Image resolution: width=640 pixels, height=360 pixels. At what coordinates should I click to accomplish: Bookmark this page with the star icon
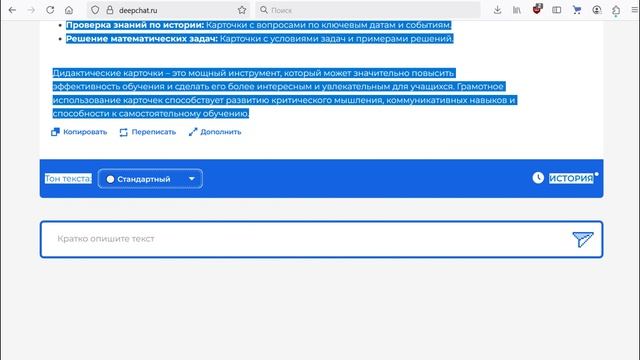(x=242, y=10)
